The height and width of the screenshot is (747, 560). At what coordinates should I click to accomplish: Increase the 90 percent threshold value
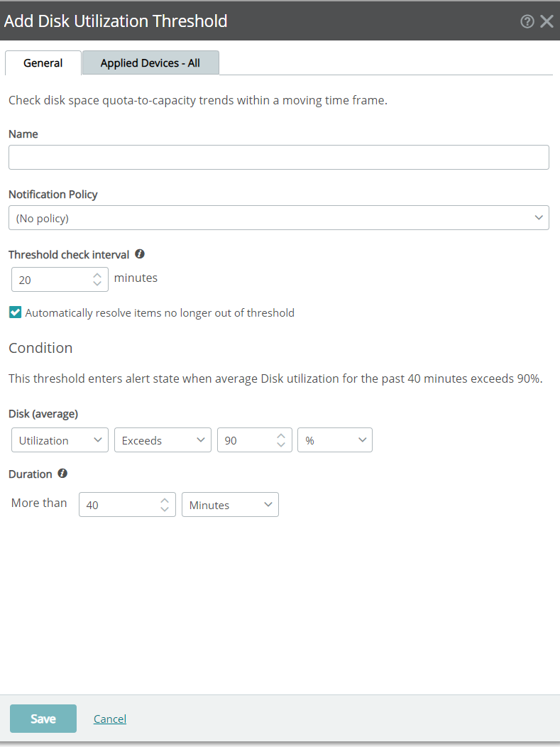281,435
